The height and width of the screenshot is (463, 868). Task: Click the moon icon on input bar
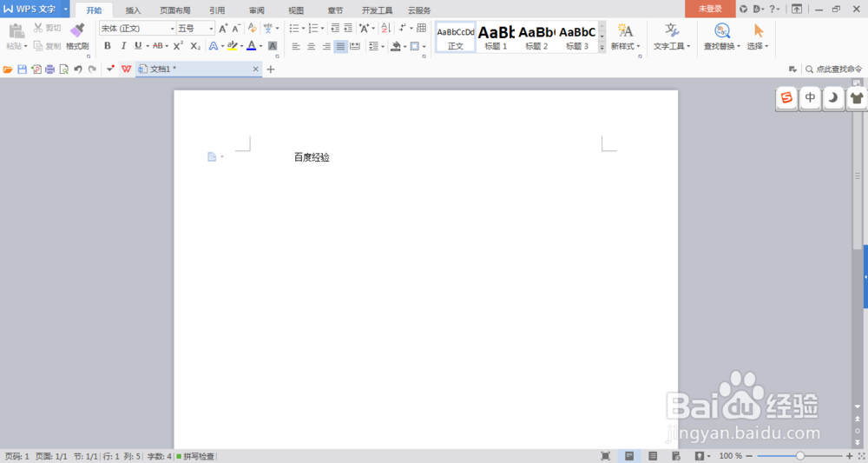pos(833,98)
